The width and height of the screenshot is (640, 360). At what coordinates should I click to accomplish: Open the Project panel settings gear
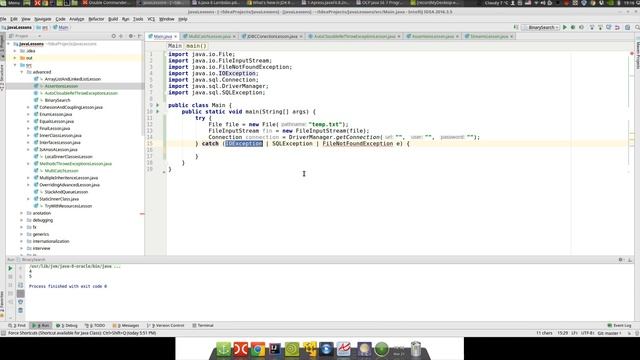(x=131, y=36)
